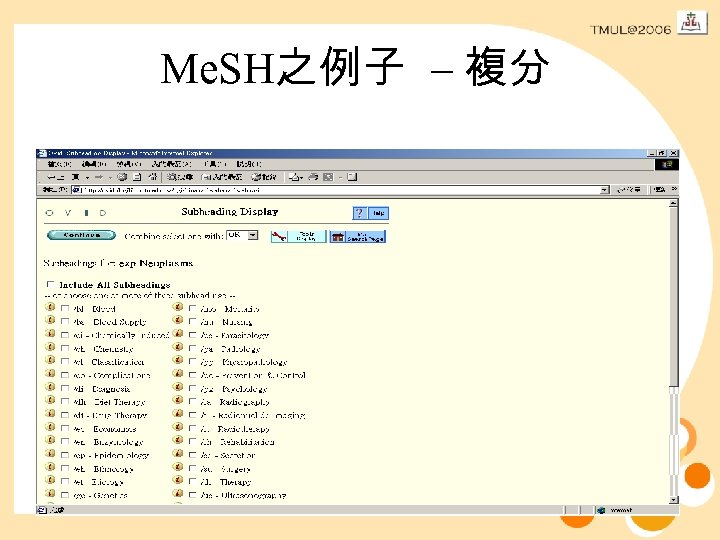The height and width of the screenshot is (540, 720).
Task: Tick the Radiotherapy subheading checkbox
Action: pyautogui.click(x=192, y=428)
